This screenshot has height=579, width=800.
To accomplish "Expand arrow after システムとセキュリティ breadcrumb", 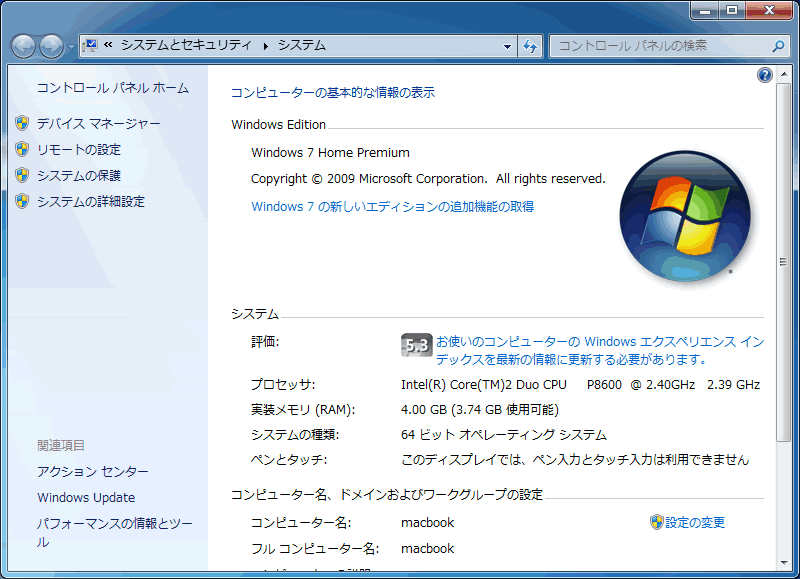I will pyautogui.click(x=266, y=46).
